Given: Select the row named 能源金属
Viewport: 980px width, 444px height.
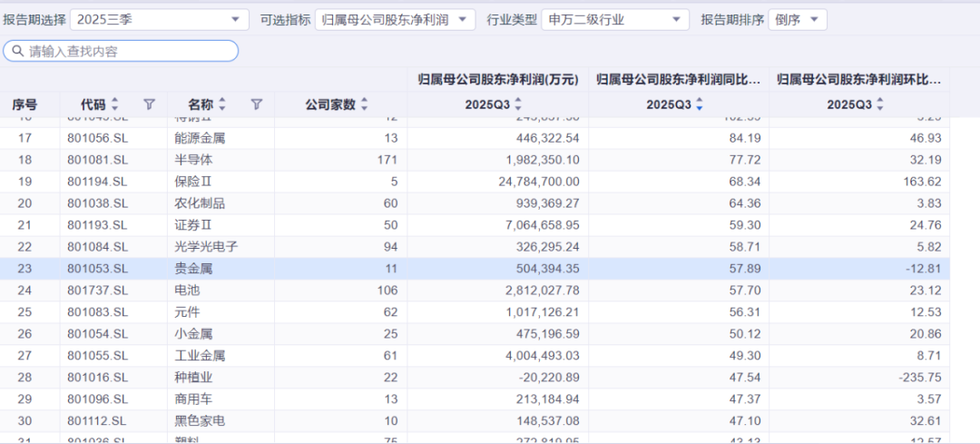Looking at the screenshot, I should pyautogui.click(x=475, y=138).
